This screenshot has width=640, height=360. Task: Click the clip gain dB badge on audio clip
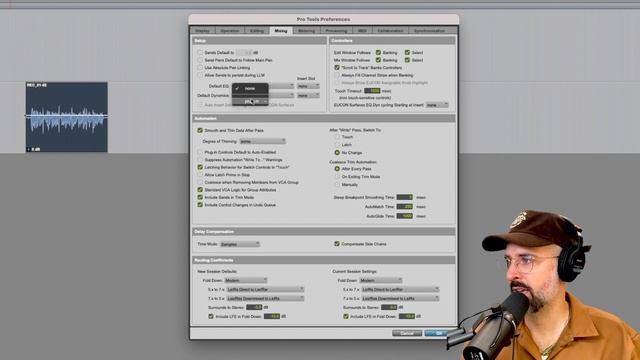point(33,149)
